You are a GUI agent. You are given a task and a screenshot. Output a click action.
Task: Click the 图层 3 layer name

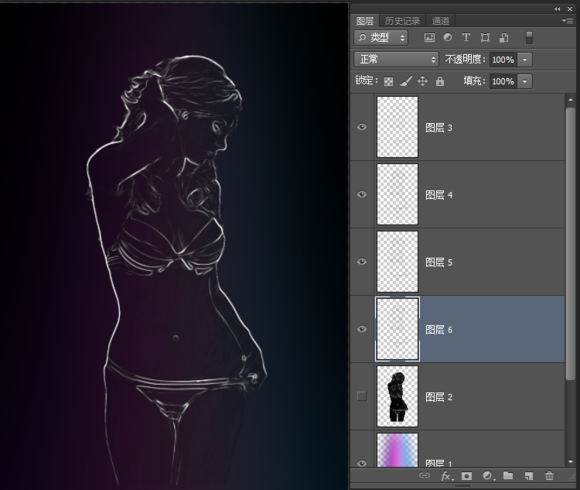click(439, 128)
